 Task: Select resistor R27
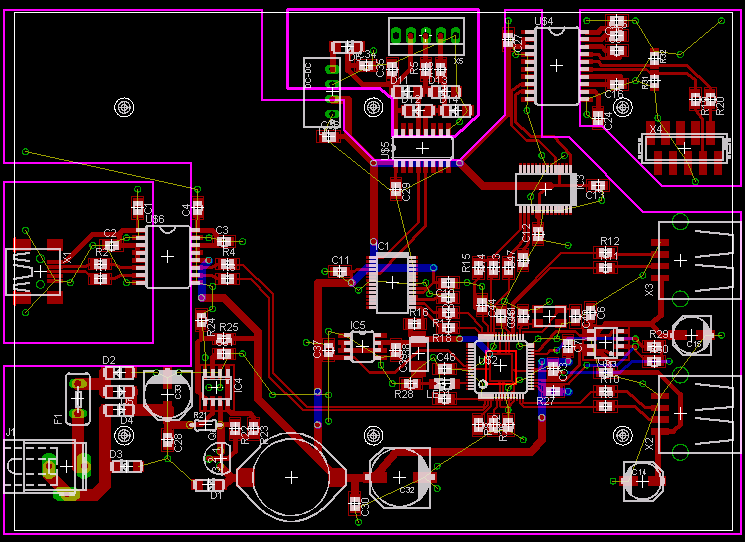click(553, 391)
